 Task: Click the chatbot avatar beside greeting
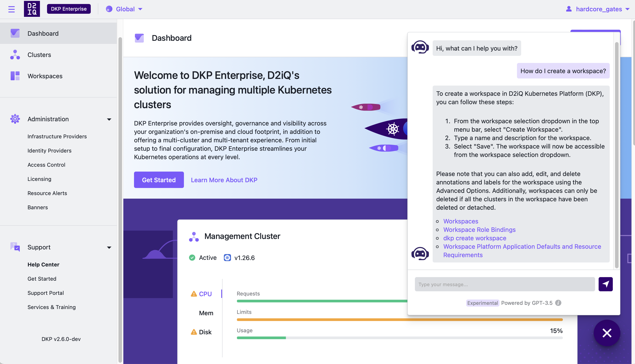[420, 47]
